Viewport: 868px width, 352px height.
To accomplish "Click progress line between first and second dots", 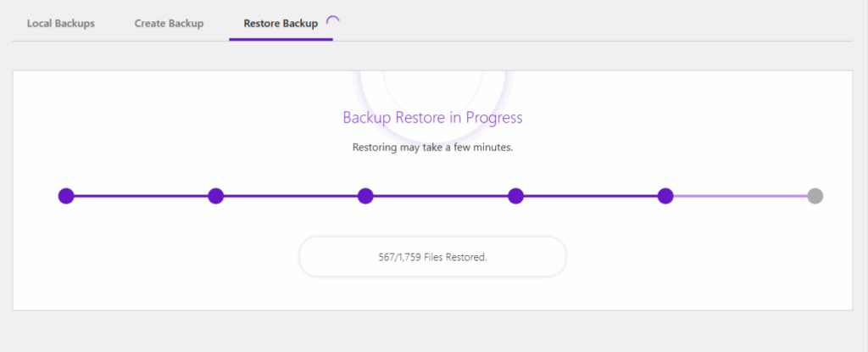I will 141,196.
